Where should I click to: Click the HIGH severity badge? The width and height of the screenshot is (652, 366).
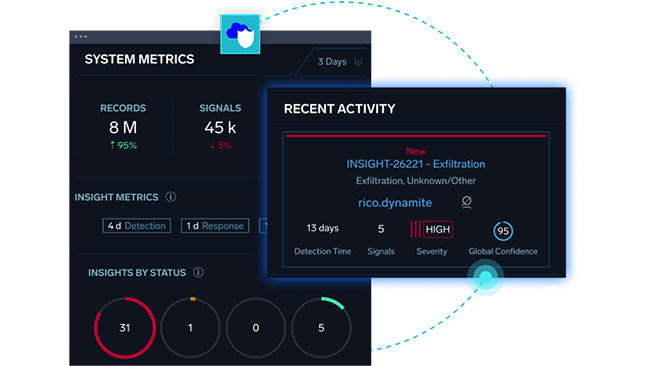(438, 229)
